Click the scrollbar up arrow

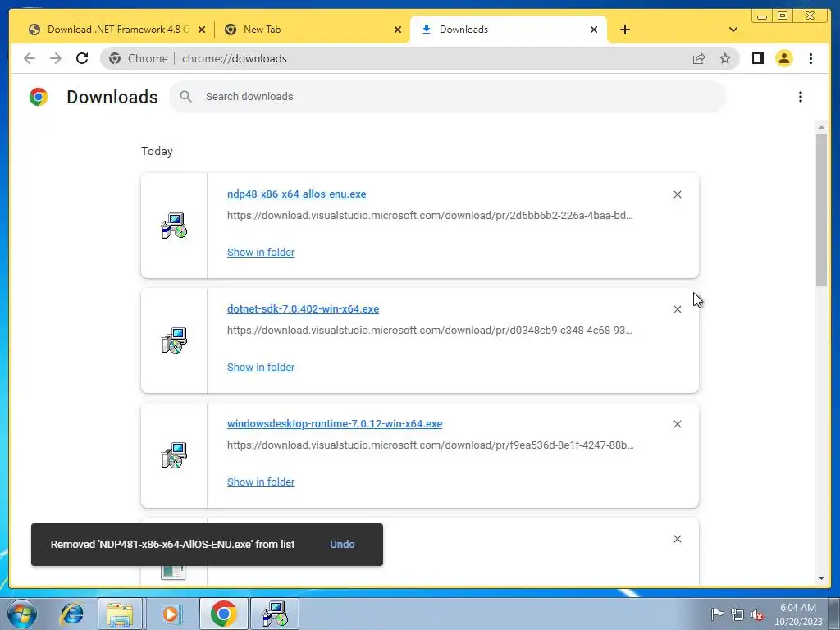(821, 128)
